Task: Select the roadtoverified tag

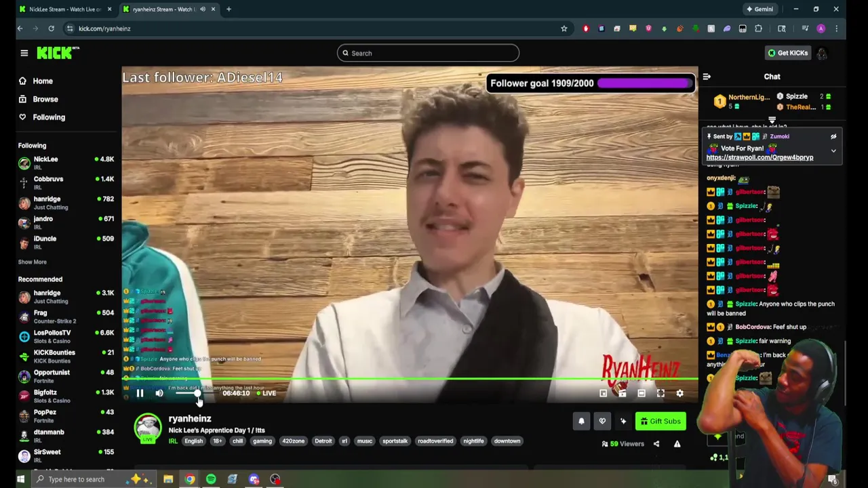Action: (x=435, y=441)
